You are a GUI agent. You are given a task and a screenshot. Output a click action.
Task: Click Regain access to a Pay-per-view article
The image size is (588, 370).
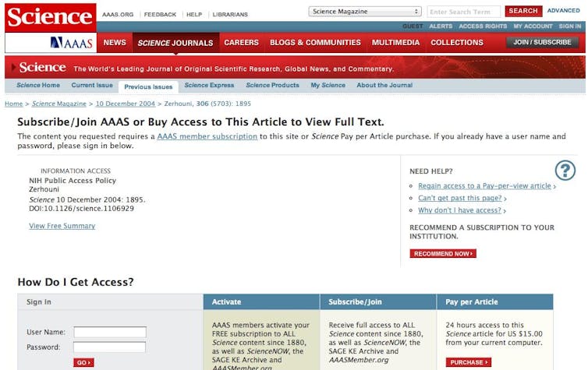click(x=484, y=186)
